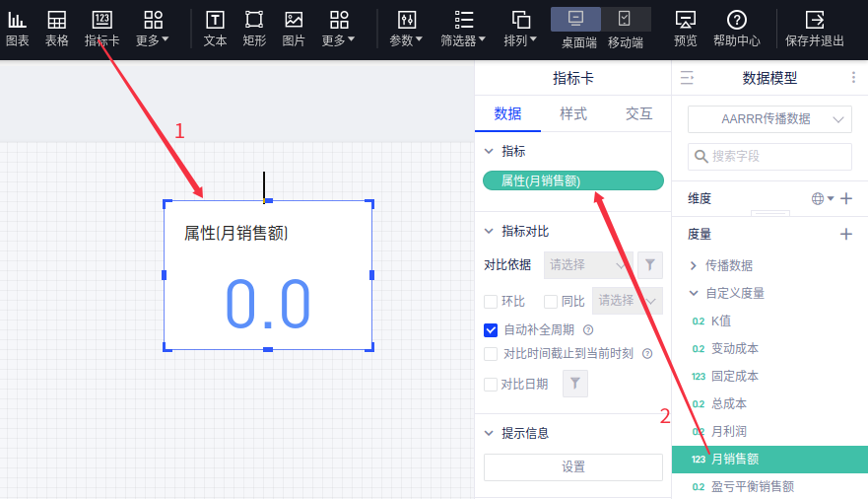The image size is (868, 499).
Task: Click the 搜索字段 search field
Action: click(x=769, y=156)
